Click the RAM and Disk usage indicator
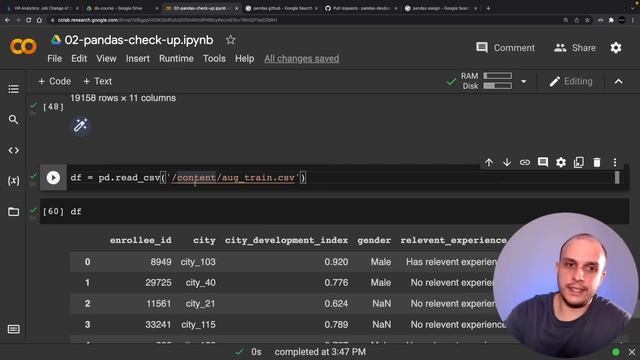Image resolution: width=640 pixels, height=360 pixels. pyautogui.click(x=486, y=81)
